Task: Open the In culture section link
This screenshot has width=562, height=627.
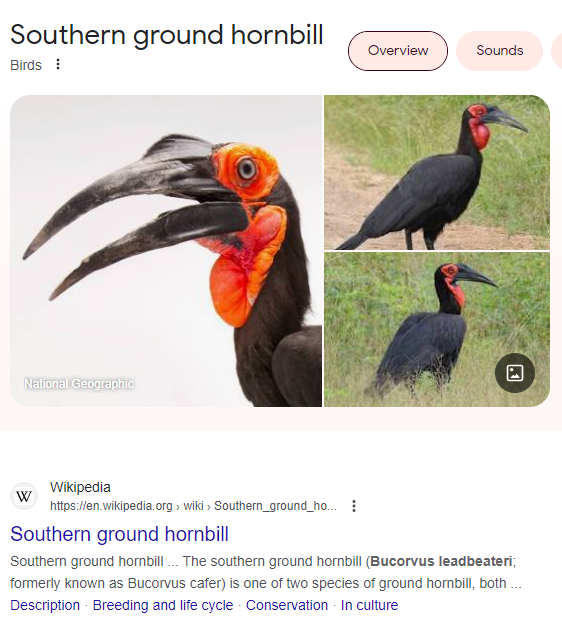Action: pos(369,605)
